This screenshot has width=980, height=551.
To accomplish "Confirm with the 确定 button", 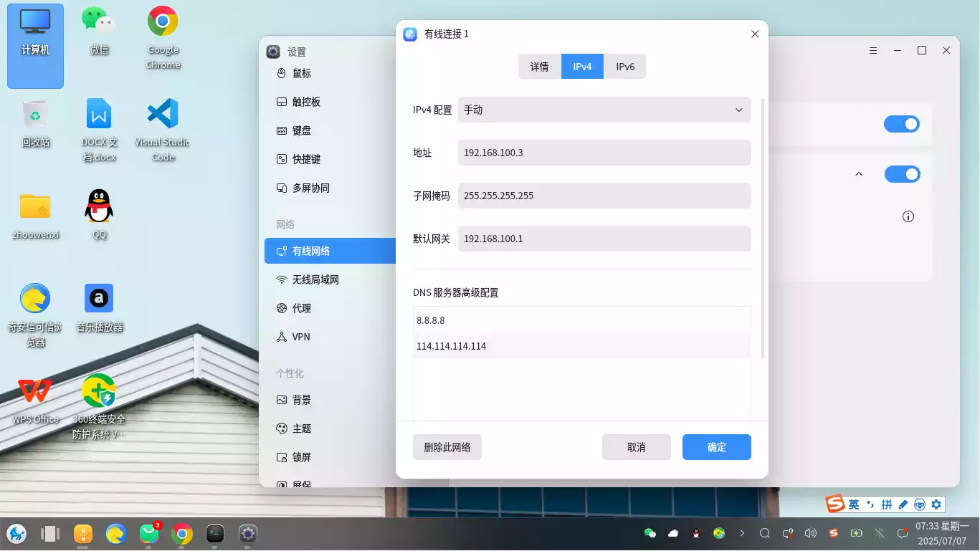I will (x=717, y=447).
